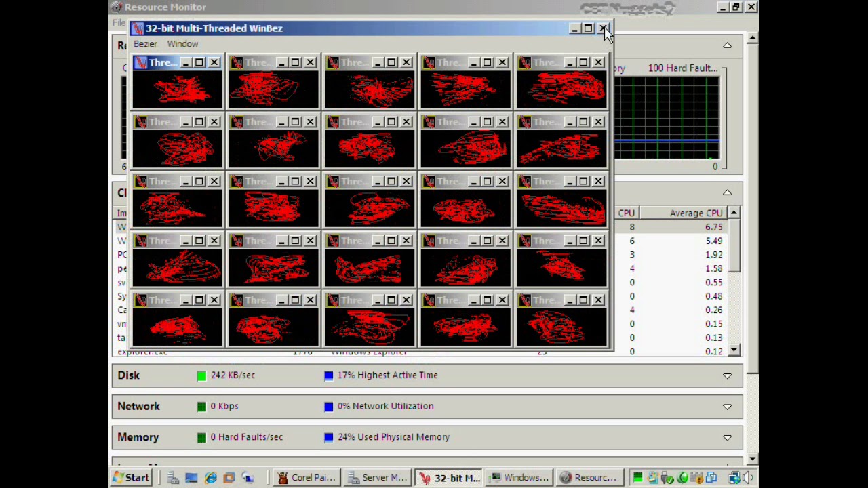Select the 0.26 Average CPU value
868x488 pixels.
point(713,310)
